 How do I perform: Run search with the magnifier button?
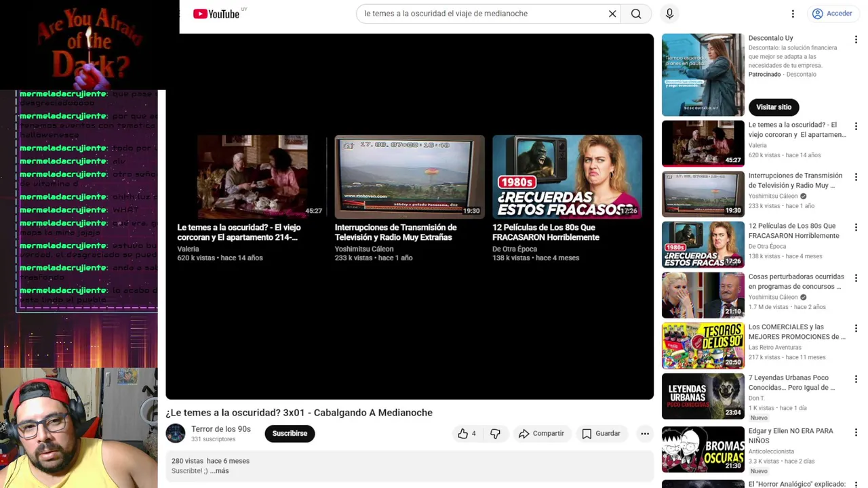(636, 14)
